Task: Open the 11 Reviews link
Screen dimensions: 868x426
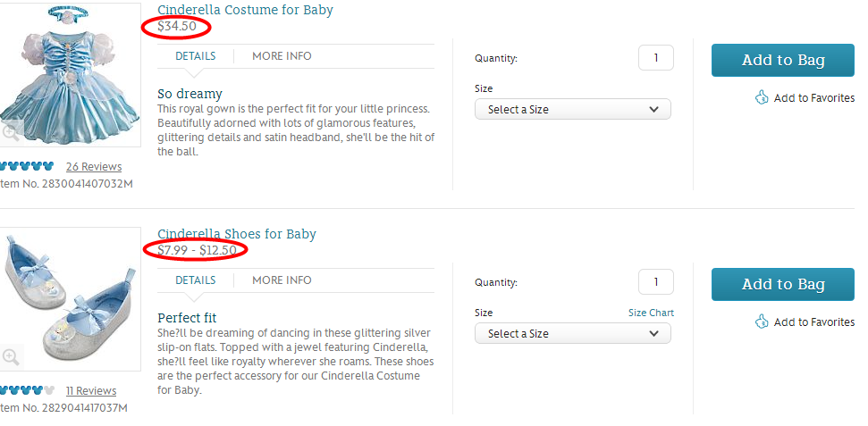Action: pyautogui.click(x=91, y=391)
